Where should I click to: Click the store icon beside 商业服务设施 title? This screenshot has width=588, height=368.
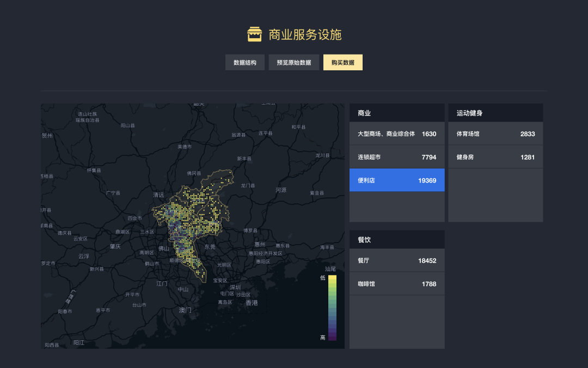254,34
